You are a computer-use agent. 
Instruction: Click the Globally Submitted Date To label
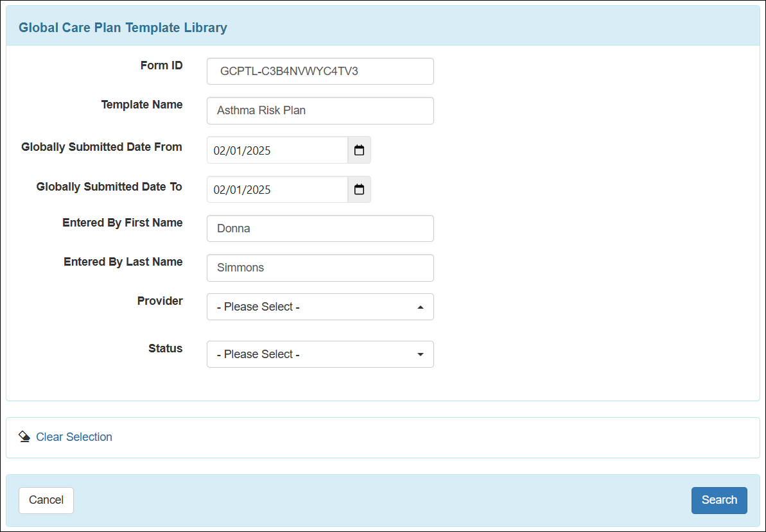pos(109,187)
